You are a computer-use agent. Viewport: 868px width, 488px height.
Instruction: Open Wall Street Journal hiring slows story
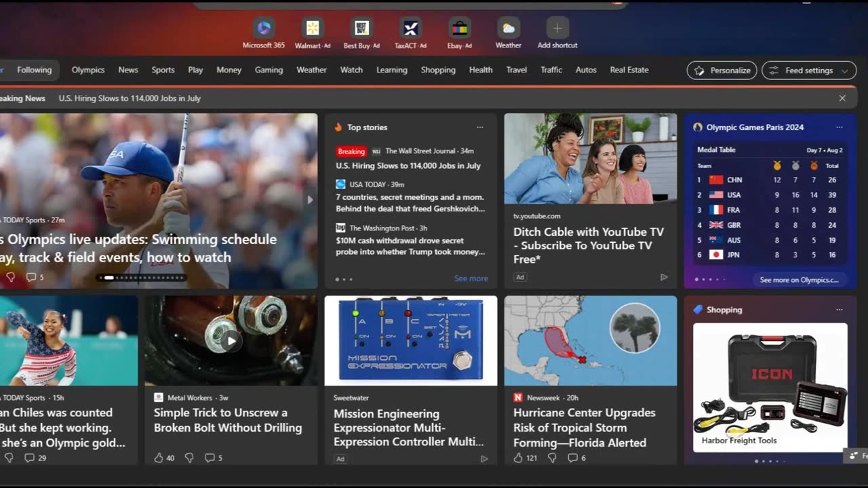408,165
